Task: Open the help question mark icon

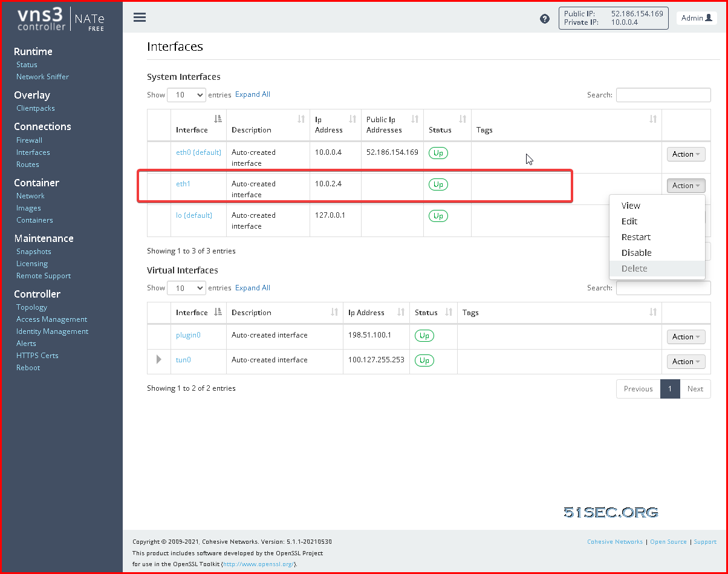Action: point(545,19)
